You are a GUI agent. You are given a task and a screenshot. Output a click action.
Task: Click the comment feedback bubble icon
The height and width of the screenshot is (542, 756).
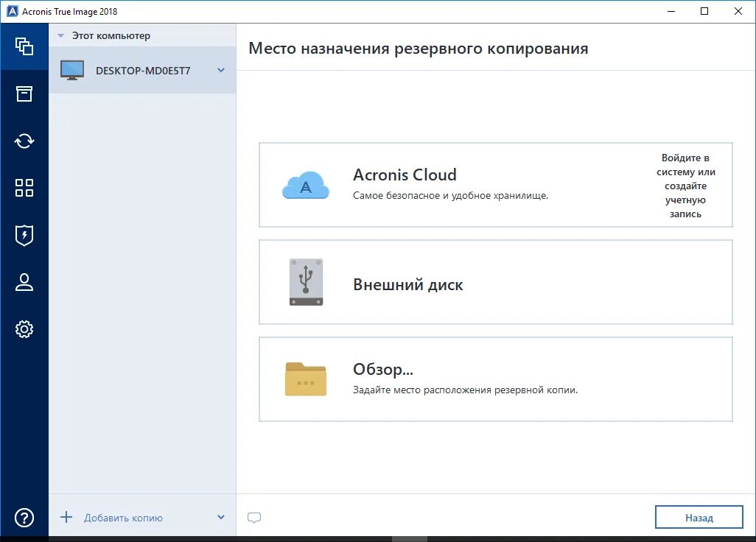(x=254, y=518)
